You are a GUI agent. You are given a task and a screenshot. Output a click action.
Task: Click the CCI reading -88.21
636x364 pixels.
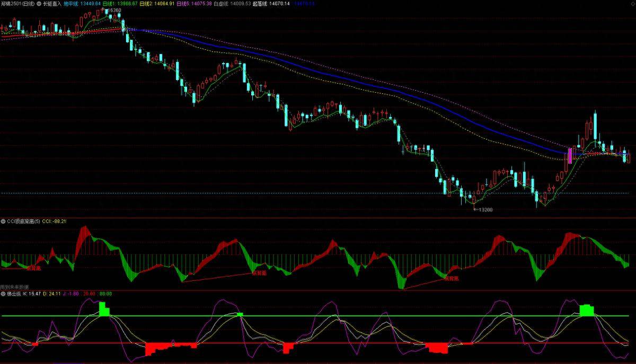(x=60, y=220)
